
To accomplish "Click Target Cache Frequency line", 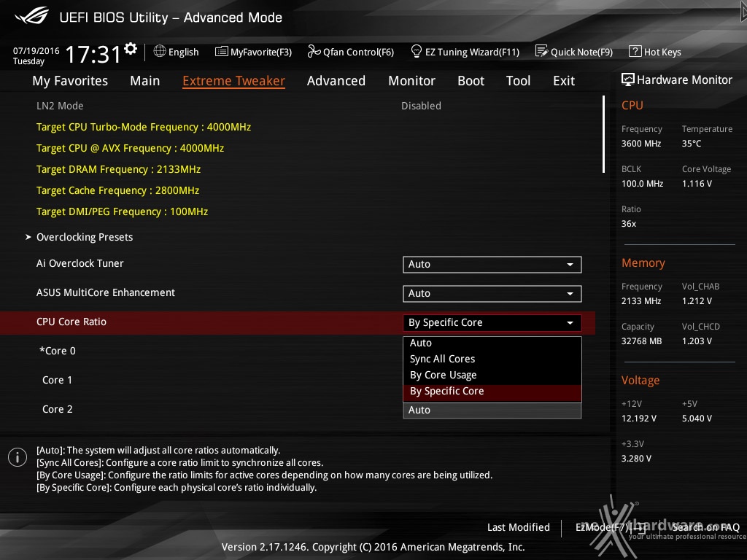I will pos(117,190).
